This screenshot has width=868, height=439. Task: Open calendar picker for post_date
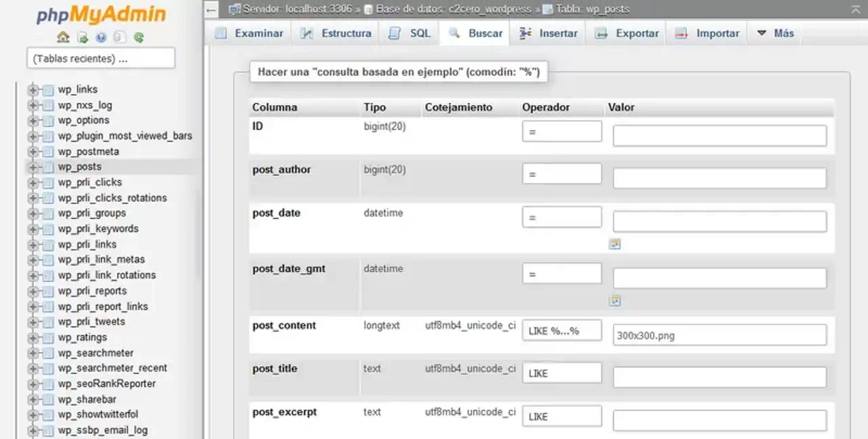click(x=615, y=244)
